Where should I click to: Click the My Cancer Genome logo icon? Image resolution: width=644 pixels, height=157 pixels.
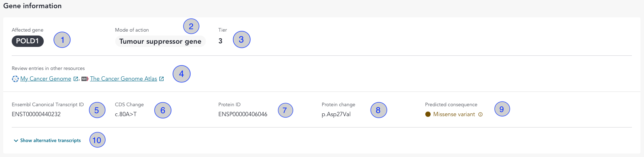15,79
